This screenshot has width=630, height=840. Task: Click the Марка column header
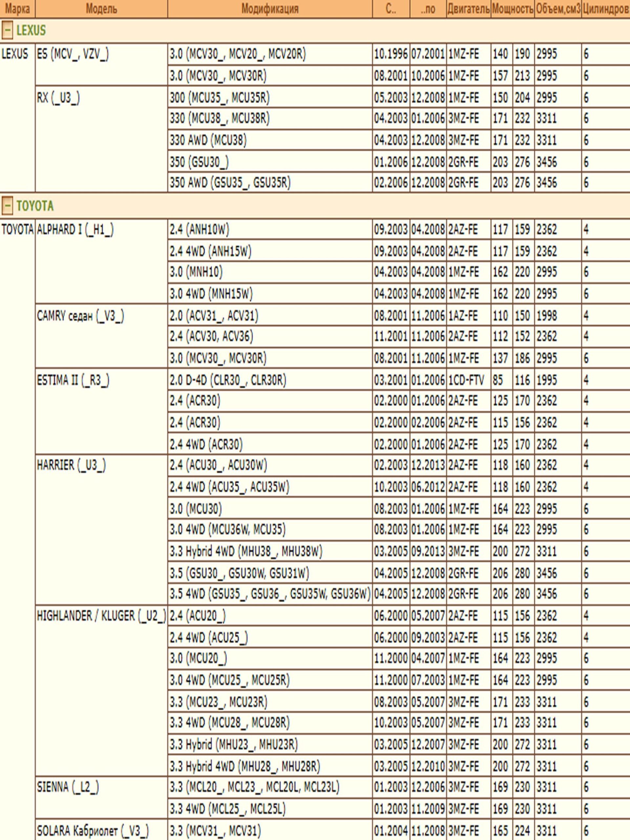(x=17, y=9)
